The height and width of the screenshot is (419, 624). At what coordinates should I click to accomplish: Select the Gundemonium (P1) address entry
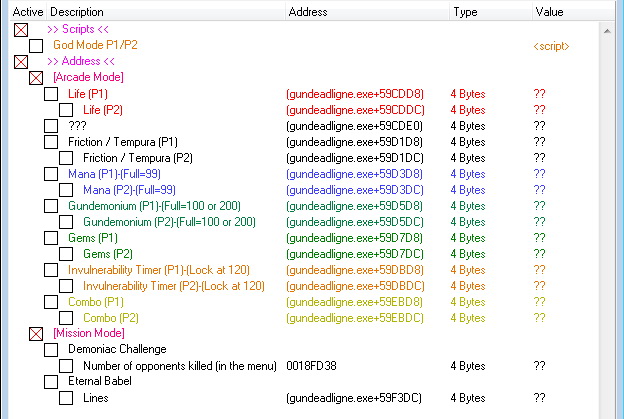pyautogui.click(x=354, y=206)
